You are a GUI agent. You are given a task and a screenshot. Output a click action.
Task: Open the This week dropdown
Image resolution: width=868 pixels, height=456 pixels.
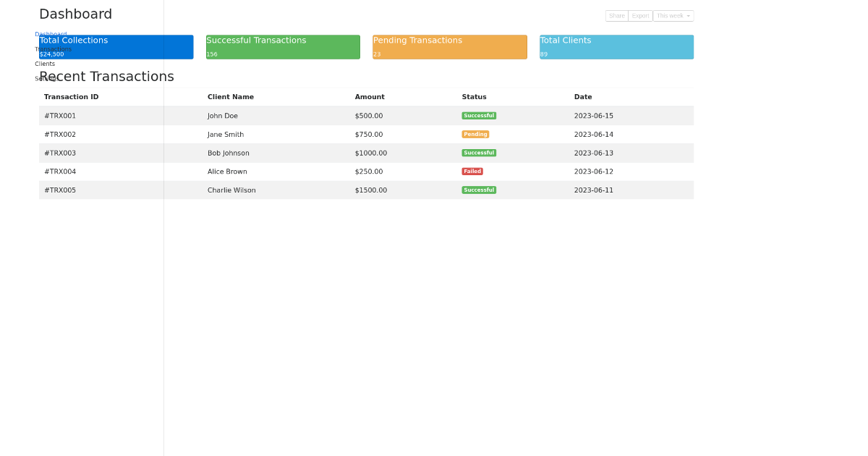[673, 15]
